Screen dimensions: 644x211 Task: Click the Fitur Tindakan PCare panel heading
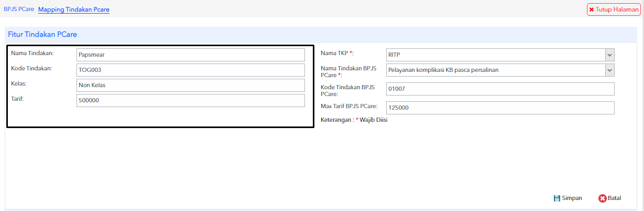click(x=42, y=34)
